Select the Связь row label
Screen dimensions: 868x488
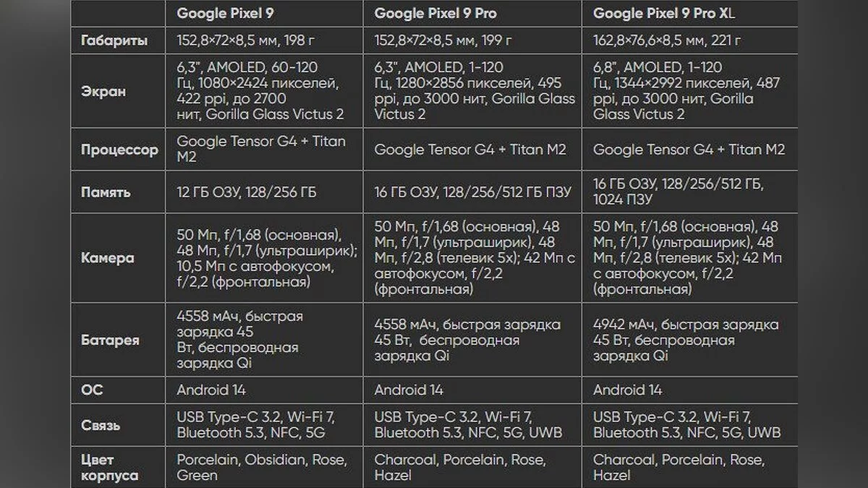[101, 425]
